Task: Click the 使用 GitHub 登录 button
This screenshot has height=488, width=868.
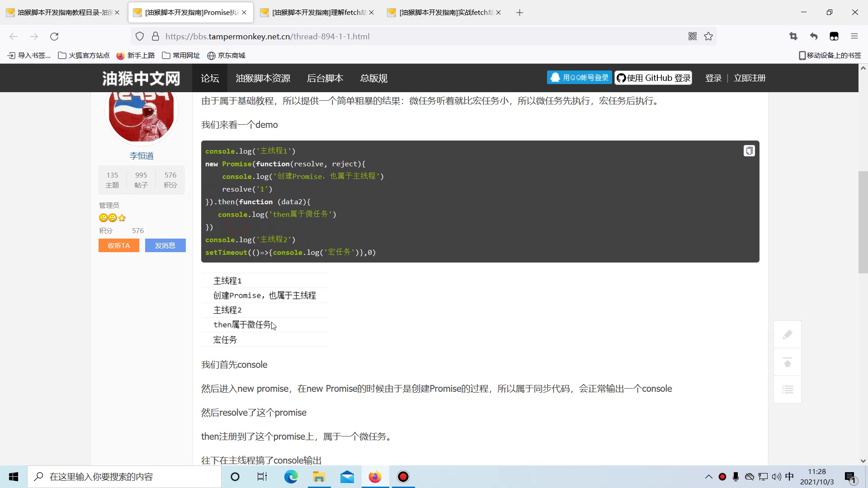Action: [653, 78]
